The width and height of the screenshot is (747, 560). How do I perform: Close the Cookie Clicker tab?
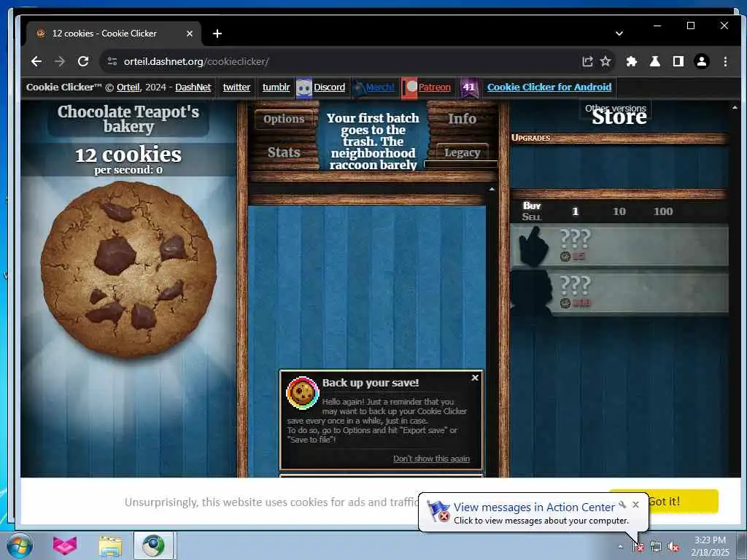pos(189,34)
